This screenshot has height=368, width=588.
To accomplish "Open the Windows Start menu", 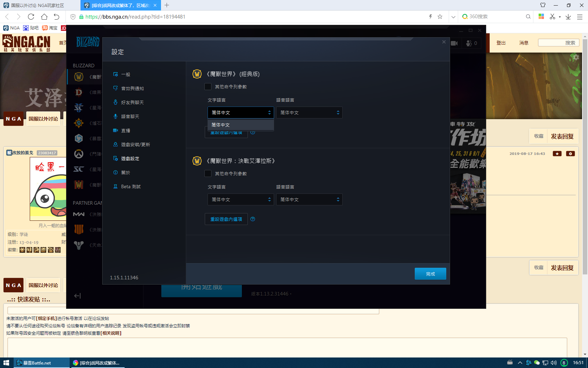I will click(x=6, y=363).
